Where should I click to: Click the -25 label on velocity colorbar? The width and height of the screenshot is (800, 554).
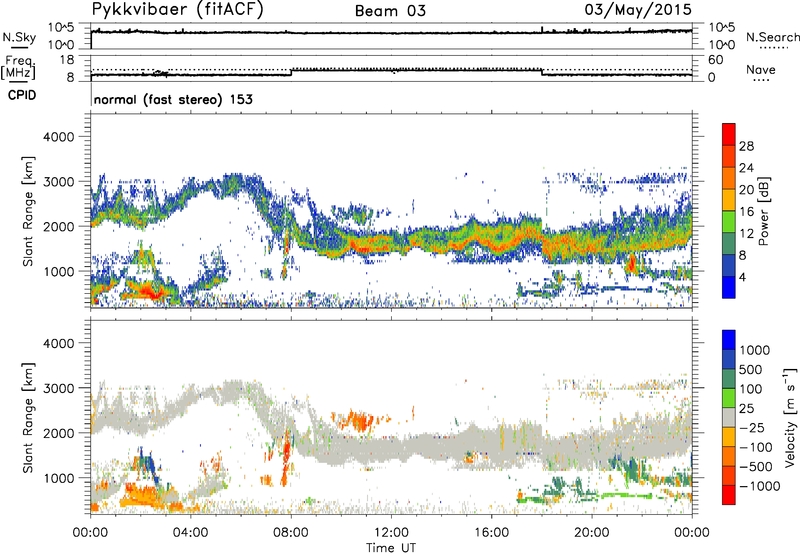pos(752,428)
